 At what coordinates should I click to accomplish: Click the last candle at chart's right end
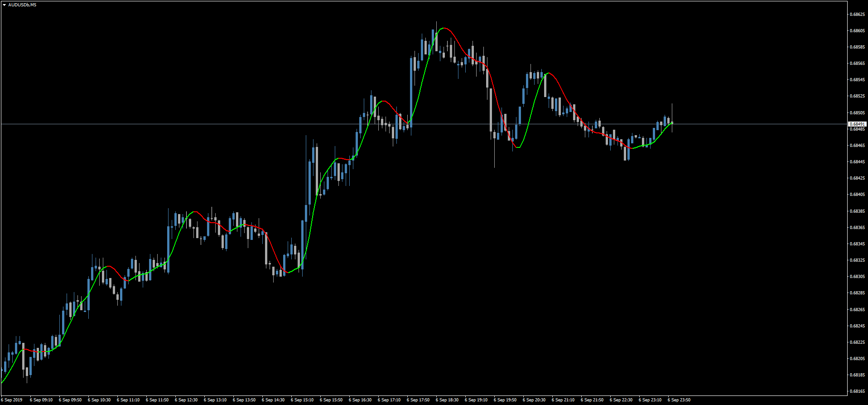[x=672, y=122]
